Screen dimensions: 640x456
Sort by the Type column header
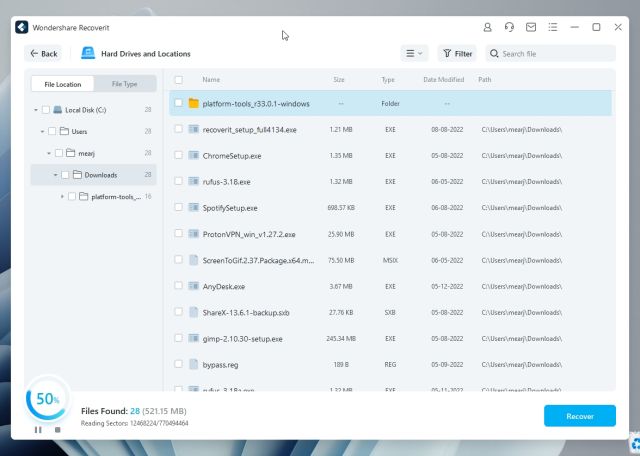[x=388, y=80]
